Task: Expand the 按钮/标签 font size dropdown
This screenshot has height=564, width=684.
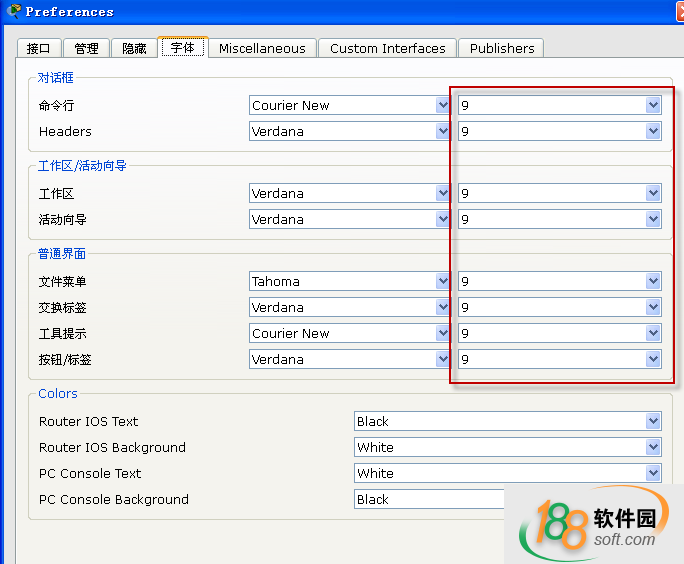Action: coord(559,359)
